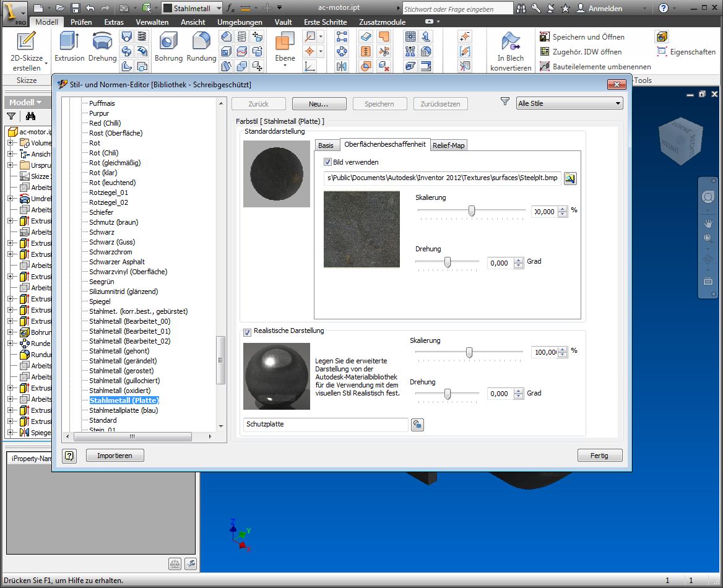
Task: Switch to the Relief-Map tab
Action: (449, 145)
